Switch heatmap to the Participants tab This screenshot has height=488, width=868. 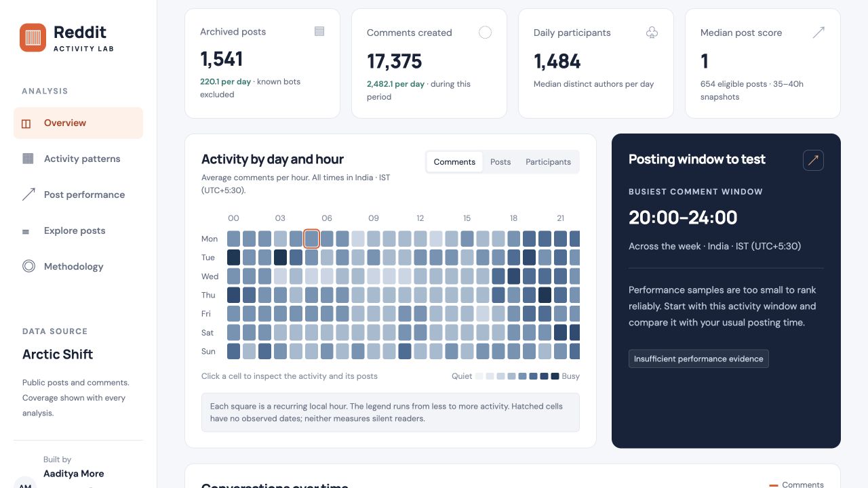click(548, 162)
